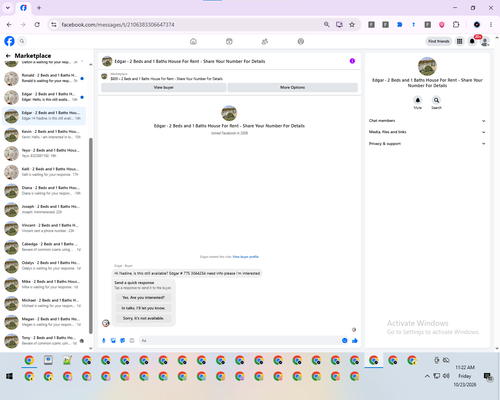Open the Facebook home logo

pos(9,41)
